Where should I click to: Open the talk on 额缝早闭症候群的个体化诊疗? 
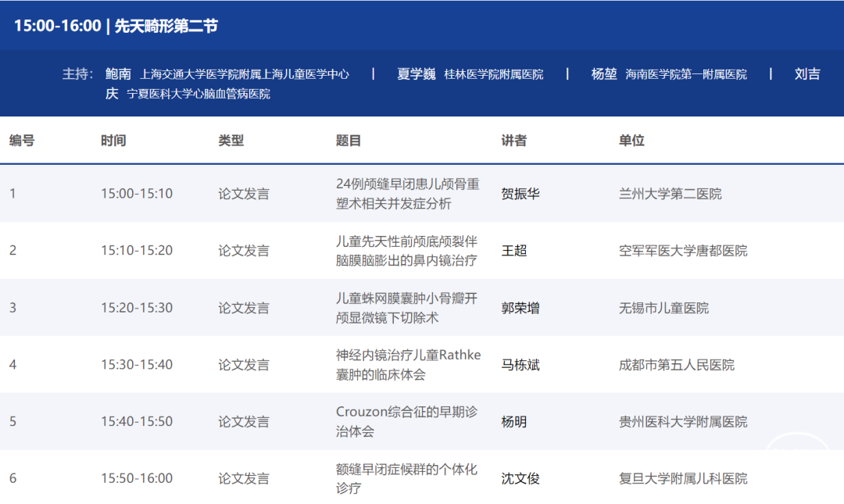click(406, 478)
